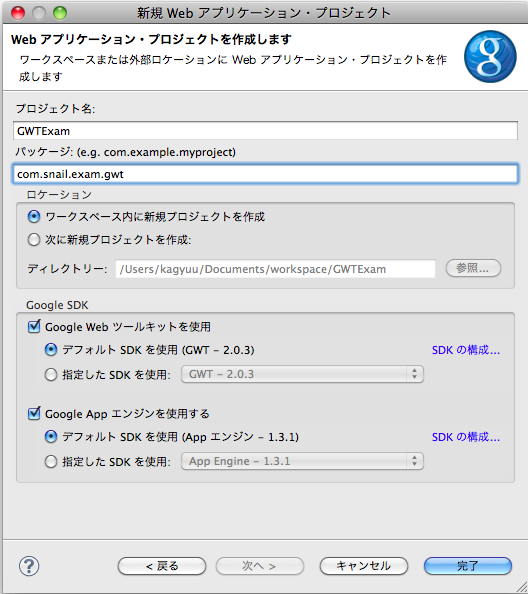Click the 次へ > next button
528x594 pixels.
tap(260, 566)
